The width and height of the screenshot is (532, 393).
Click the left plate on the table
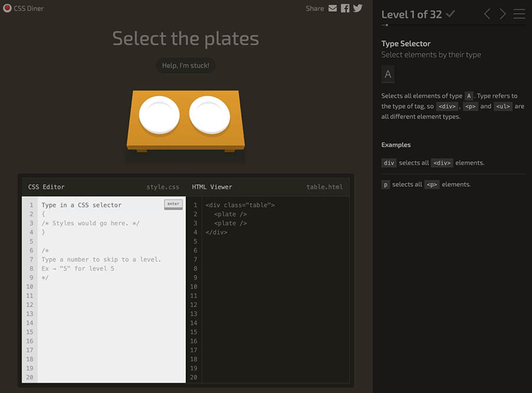[159, 115]
